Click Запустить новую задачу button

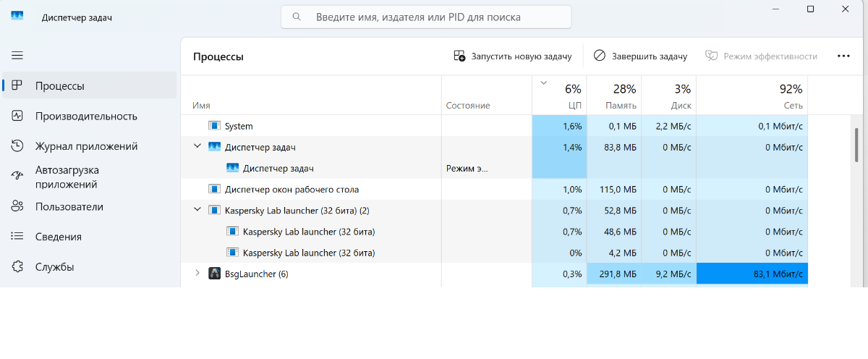(512, 56)
